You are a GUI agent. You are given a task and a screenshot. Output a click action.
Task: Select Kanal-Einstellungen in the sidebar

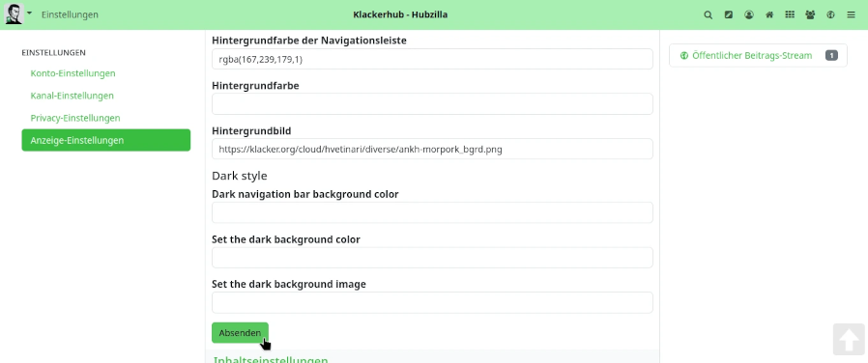click(72, 96)
